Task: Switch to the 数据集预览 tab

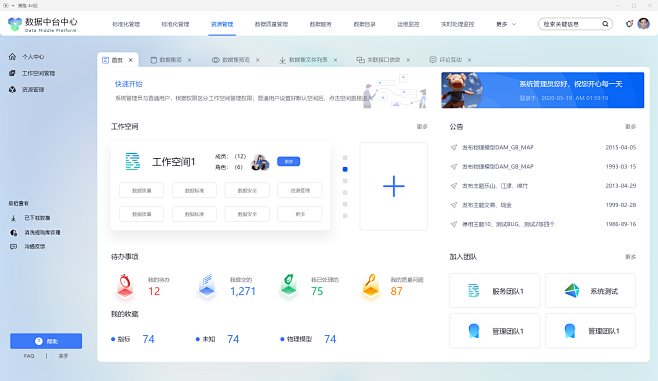Action: click(x=236, y=60)
